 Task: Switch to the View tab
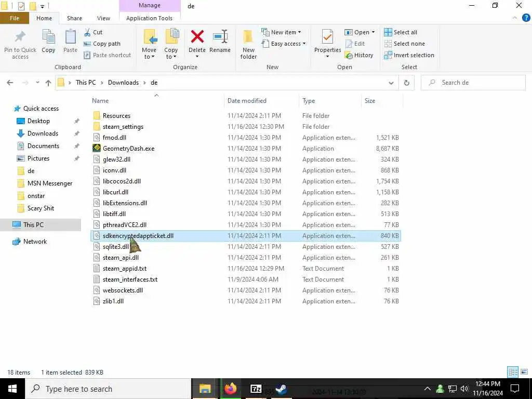tap(103, 18)
